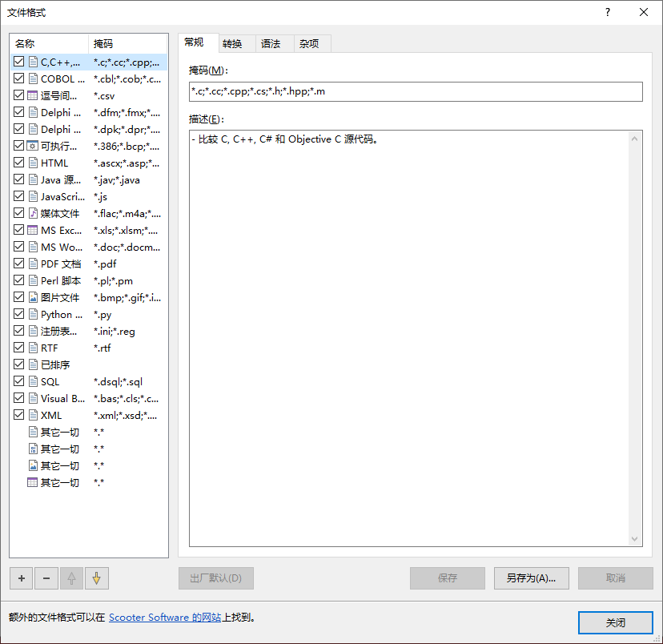The image size is (663, 644).
Task: Click the 掩码 mask input field
Action: (x=416, y=92)
